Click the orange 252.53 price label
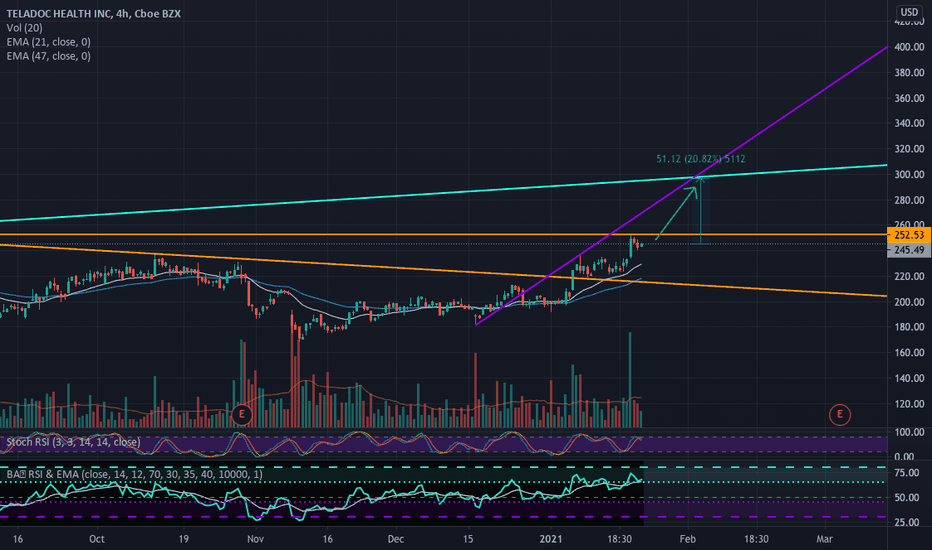The width and height of the screenshot is (932, 550). point(909,235)
